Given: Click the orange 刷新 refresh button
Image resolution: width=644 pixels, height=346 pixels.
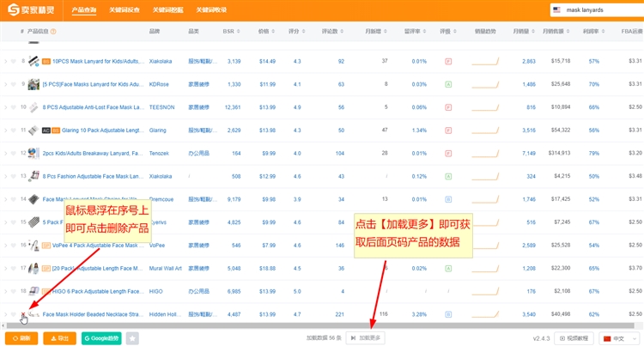Looking at the screenshot, I should (21, 338).
